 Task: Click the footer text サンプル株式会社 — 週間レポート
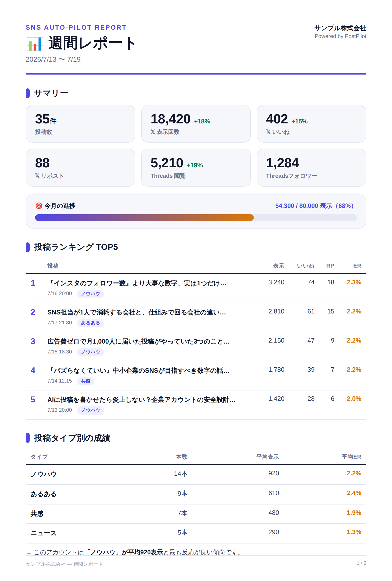[64, 564]
